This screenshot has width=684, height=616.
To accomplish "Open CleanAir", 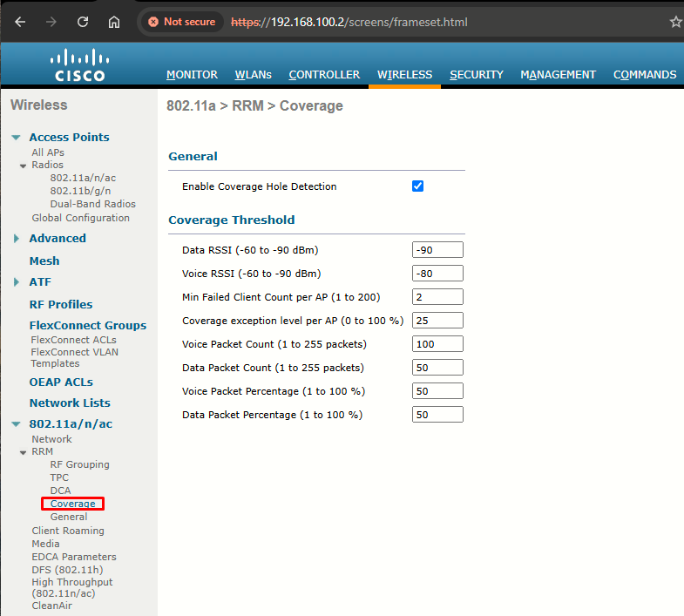I will coord(52,606).
